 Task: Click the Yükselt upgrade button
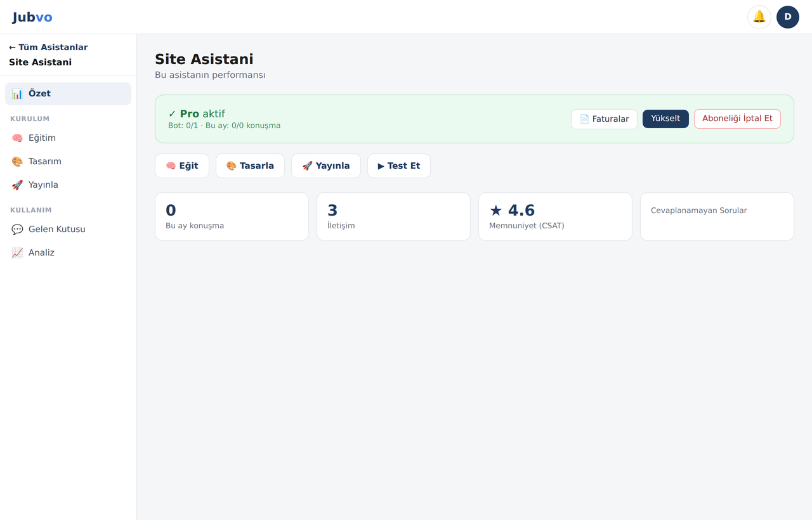coord(665,119)
